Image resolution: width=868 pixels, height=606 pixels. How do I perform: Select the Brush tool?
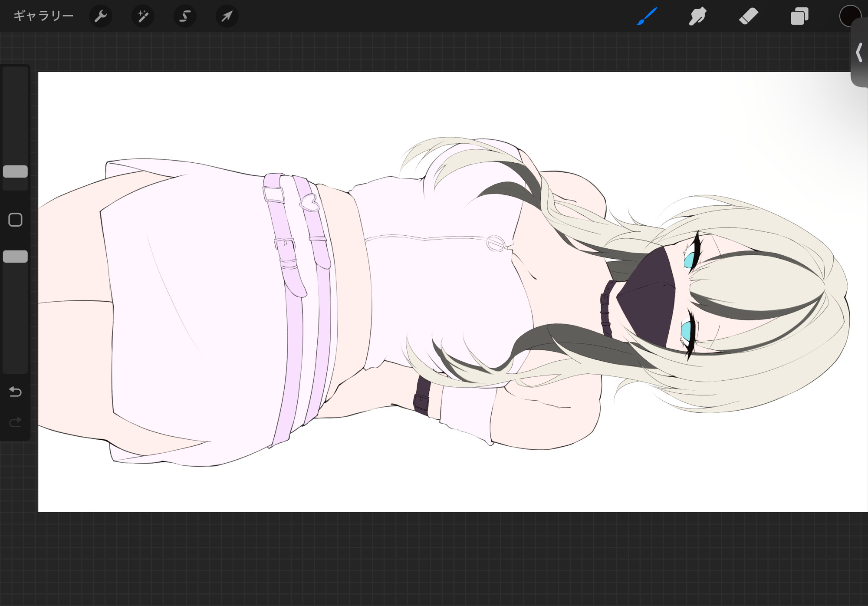647,16
